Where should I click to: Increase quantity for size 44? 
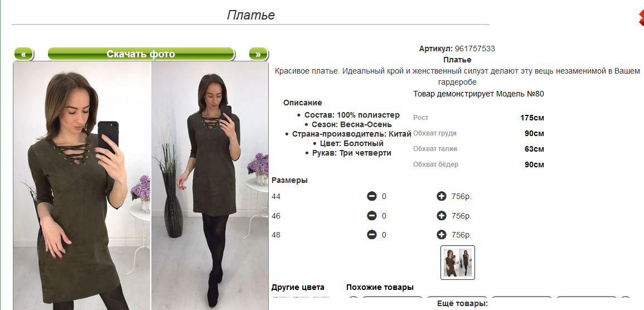[x=442, y=196]
